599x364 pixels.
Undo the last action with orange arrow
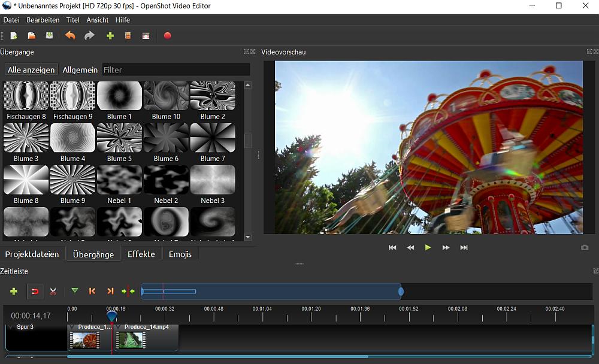click(70, 36)
